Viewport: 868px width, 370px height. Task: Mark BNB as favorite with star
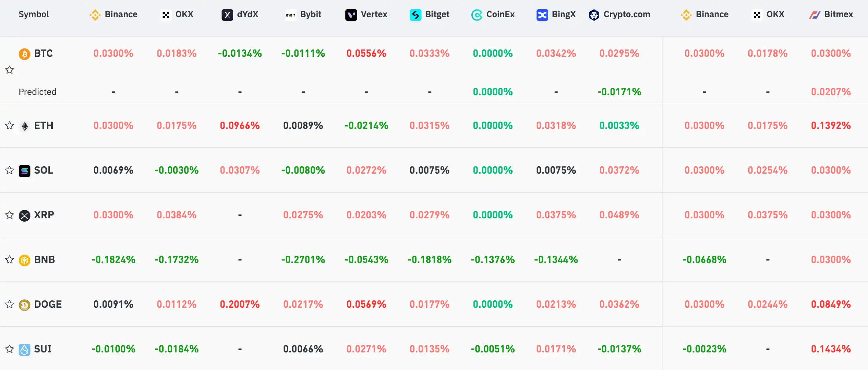(10, 260)
